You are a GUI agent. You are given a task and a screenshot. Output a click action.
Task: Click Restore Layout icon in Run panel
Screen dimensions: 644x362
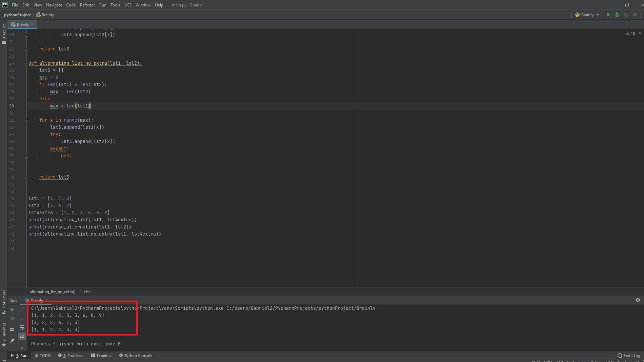(12, 329)
